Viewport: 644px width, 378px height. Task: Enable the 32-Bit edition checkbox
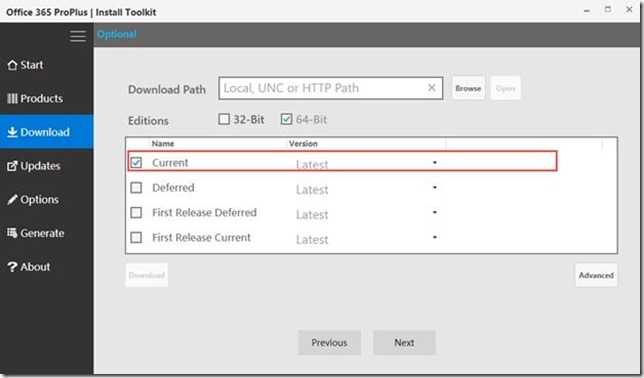224,119
